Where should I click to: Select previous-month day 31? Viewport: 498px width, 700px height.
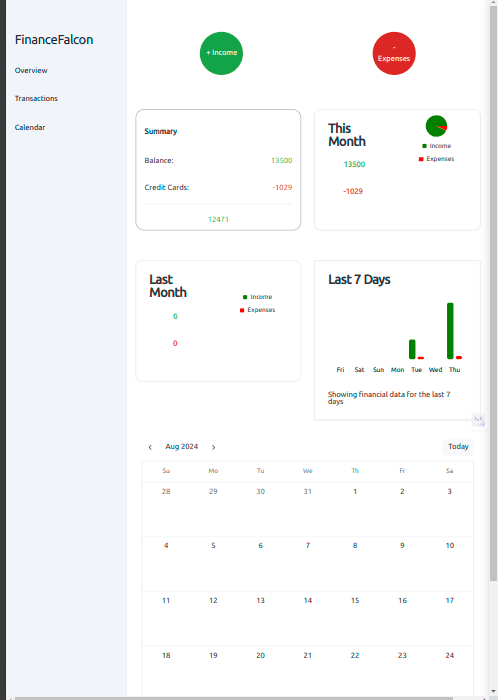click(308, 491)
